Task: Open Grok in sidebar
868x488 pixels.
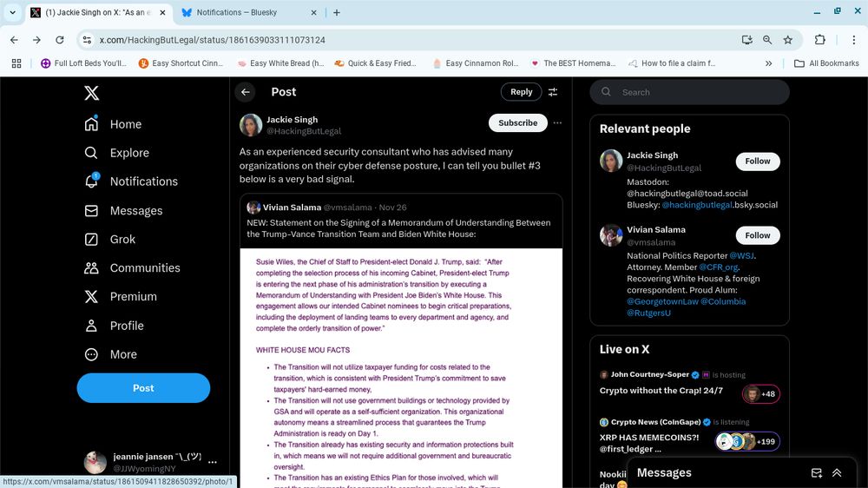Action: (109, 240)
